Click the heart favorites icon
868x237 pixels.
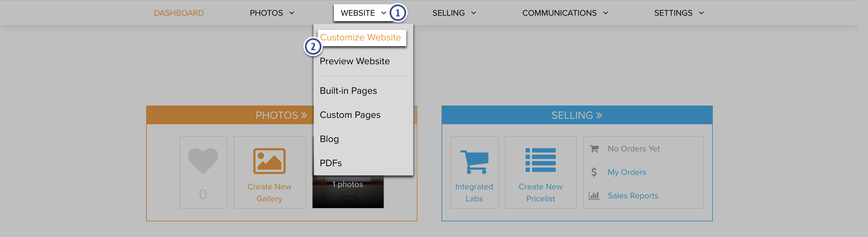(x=203, y=161)
